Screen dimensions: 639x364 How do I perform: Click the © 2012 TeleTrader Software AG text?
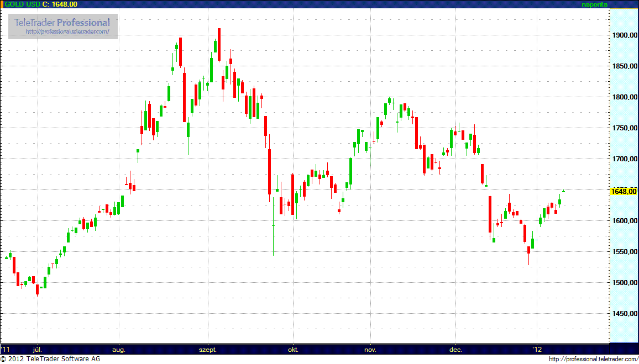50,360
